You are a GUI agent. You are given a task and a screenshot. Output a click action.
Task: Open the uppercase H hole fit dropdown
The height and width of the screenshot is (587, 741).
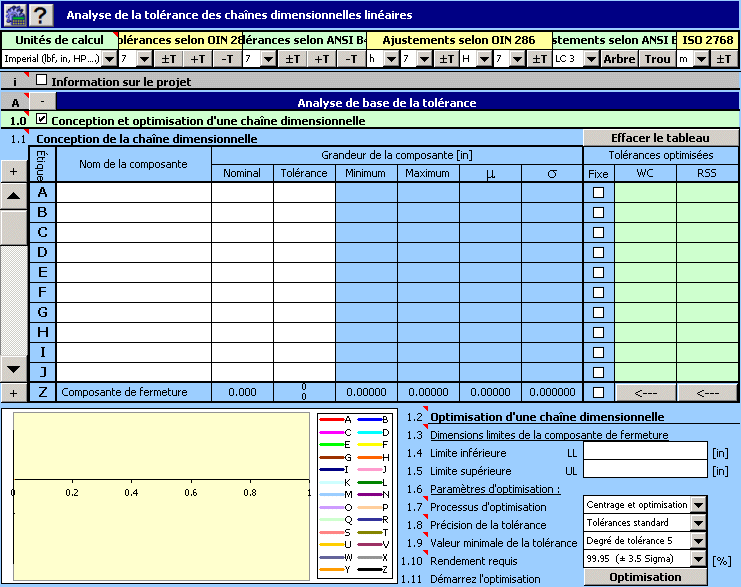point(484,59)
